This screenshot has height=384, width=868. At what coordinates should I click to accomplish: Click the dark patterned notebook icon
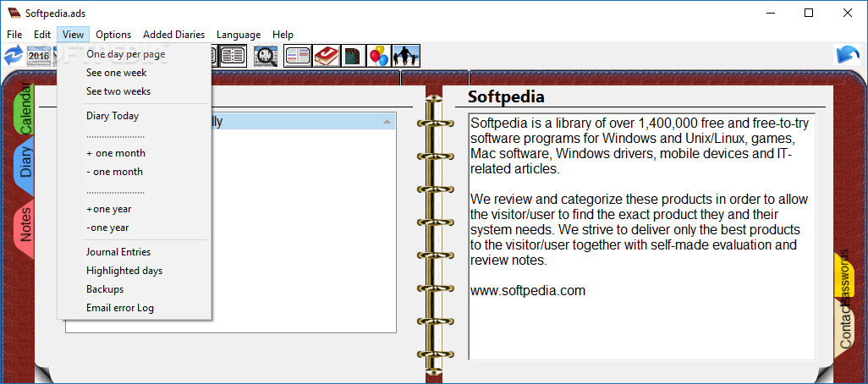point(352,56)
